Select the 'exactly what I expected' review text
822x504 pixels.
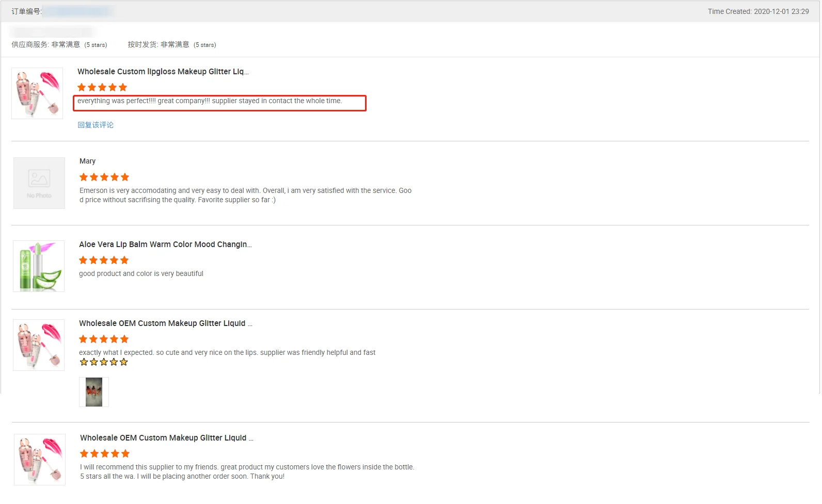[227, 353]
